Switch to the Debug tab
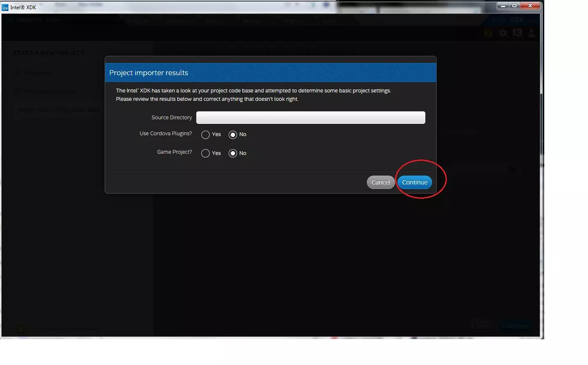Viewport: 588px width, 365px height. [253, 21]
